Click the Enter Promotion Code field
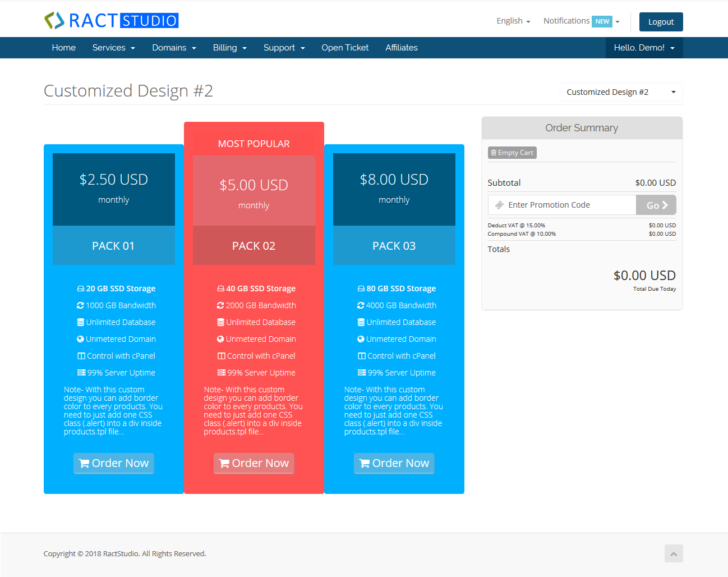Viewport: 728px width, 577px height. (x=561, y=204)
